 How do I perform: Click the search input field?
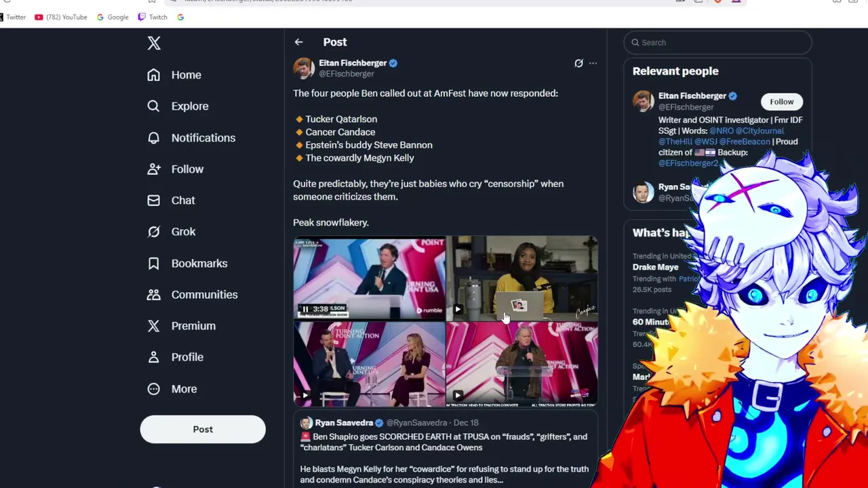pyautogui.click(x=717, y=43)
